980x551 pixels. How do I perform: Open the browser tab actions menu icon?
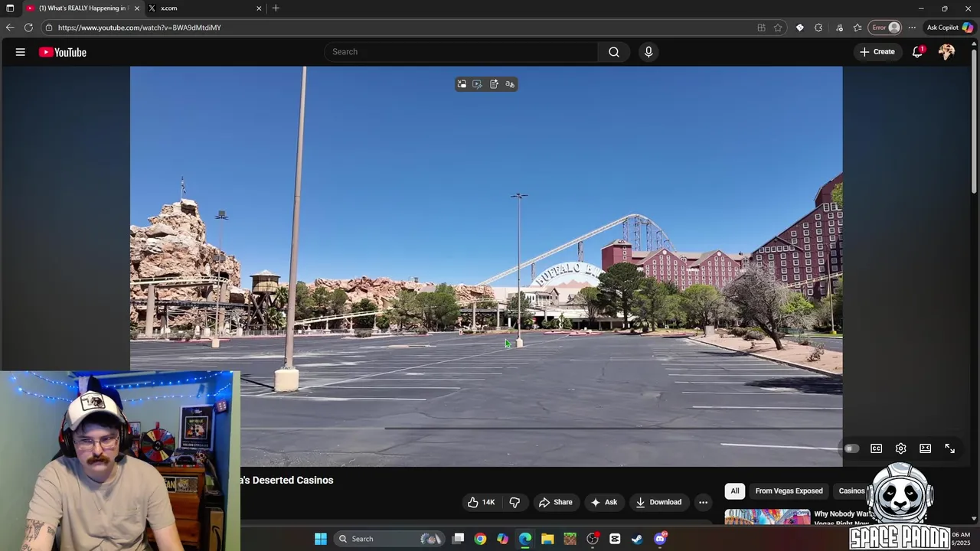10,8
